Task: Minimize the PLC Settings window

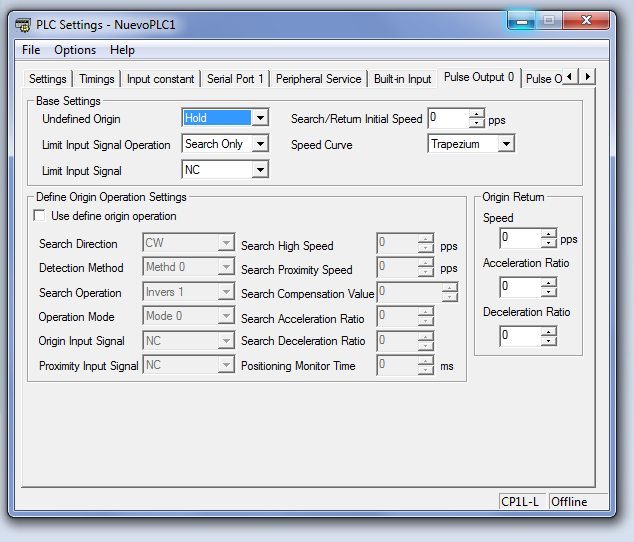Action: coord(522,20)
